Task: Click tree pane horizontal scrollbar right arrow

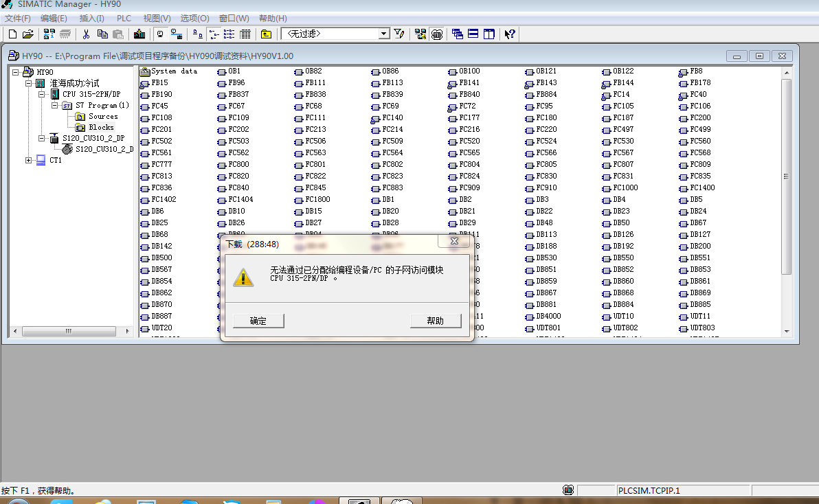Action: [x=127, y=331]
